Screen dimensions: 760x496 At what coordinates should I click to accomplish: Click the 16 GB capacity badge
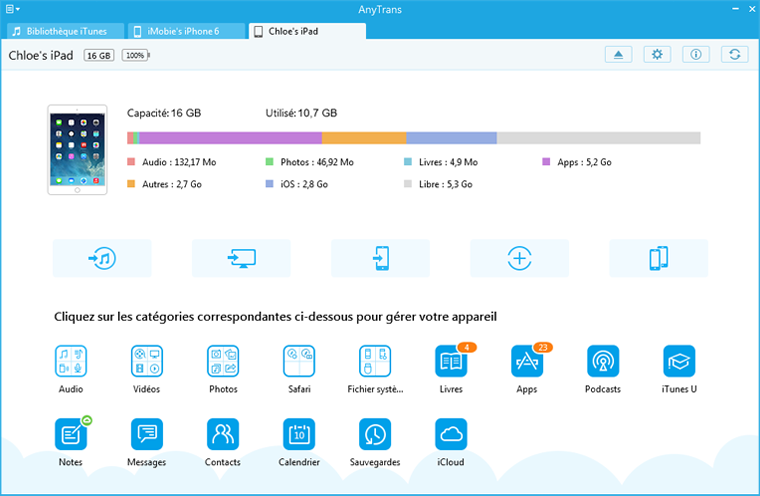coord(99,55)
